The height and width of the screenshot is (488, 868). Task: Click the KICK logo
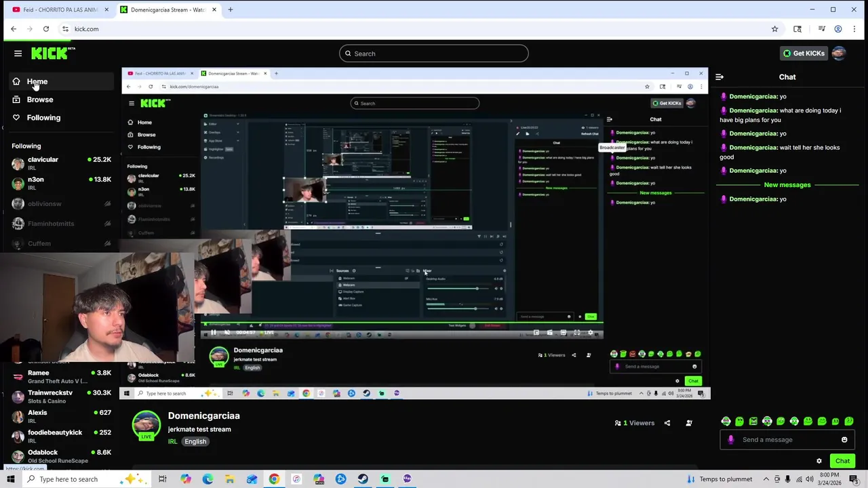coord(53,54)
